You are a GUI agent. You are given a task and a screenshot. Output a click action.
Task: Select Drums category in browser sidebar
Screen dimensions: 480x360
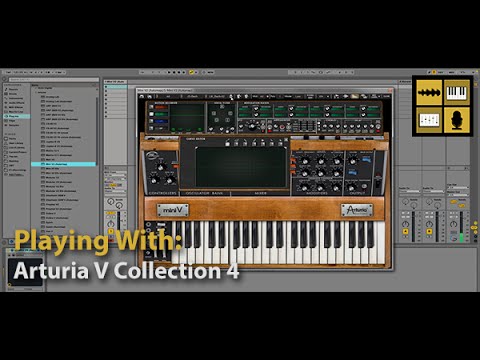pyautogui.click(x=13, y=94)
